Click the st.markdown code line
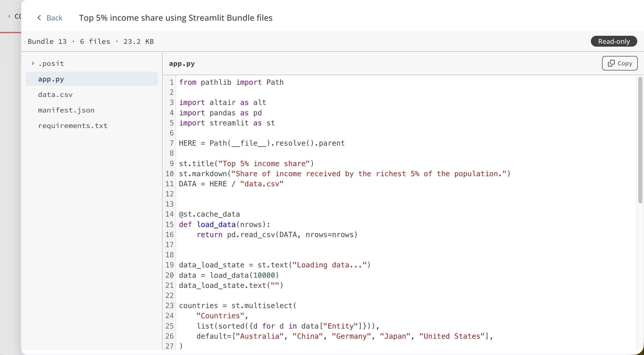This screenshot has width=644, height=355. (345, 174)
